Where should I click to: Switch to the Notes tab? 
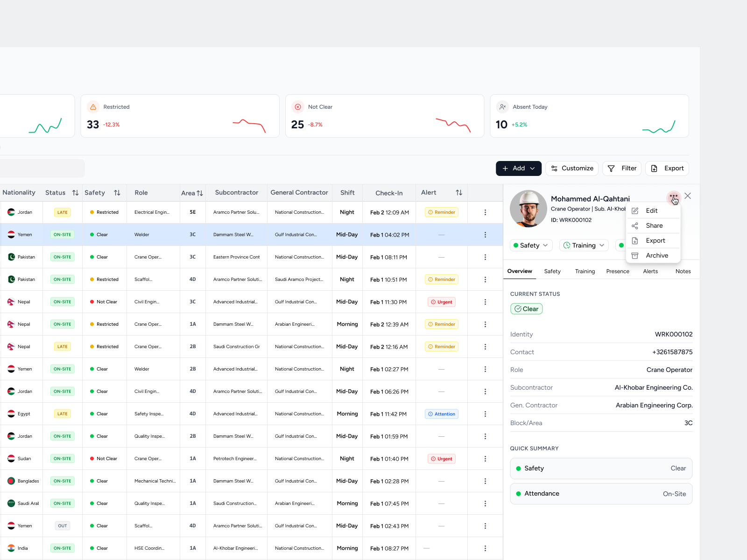pyautogui.click(x=683, y=271)
